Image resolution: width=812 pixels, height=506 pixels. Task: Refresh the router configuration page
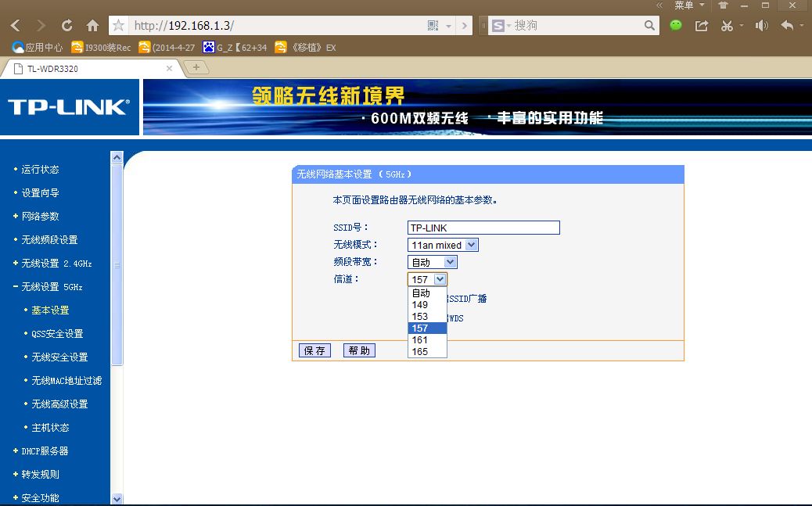[x=66, y=25]
